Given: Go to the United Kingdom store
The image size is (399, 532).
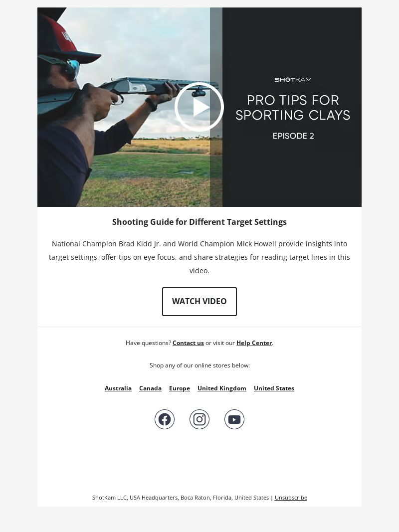Looking at the screenshot, I should 222,388.
